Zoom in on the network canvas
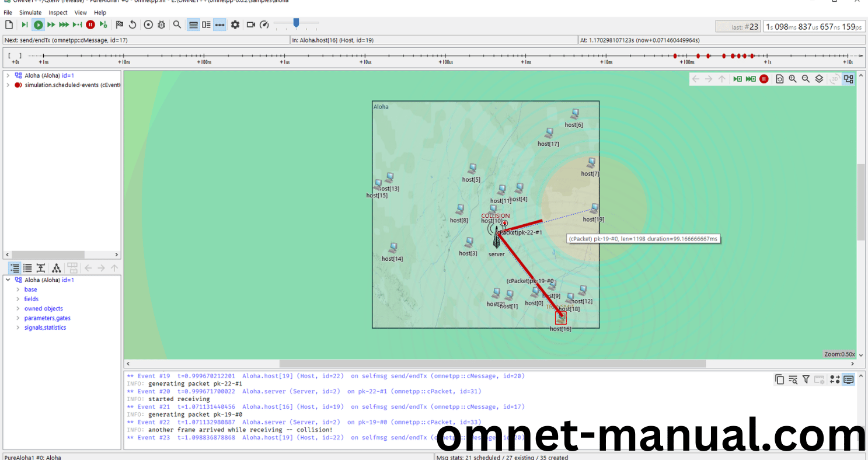Image resolution: width=868 pixels, height=460 pixels. pos(793,79)
